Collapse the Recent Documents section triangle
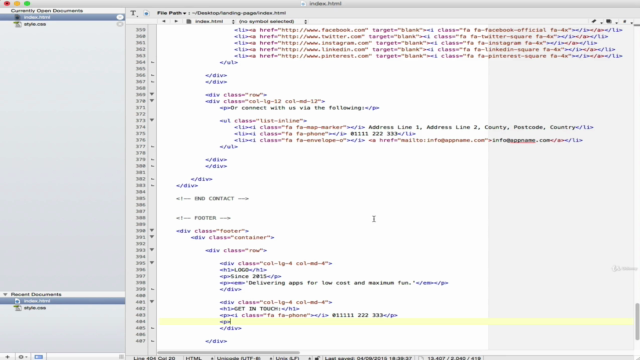This screenshot has height=360, width=640. [5, 294]
